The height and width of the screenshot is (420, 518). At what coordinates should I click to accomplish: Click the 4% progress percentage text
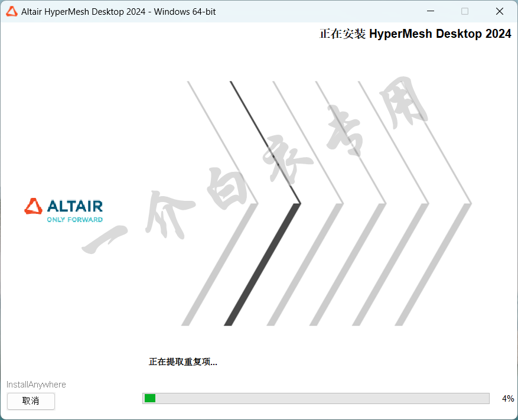tap(508, 399)
